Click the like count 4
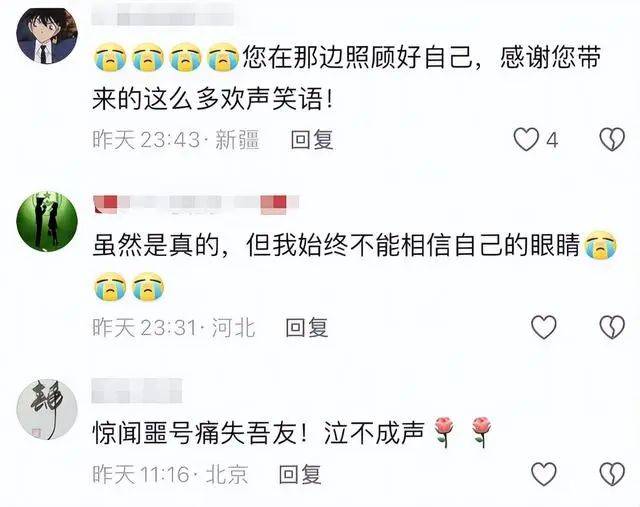 [552, 140]
